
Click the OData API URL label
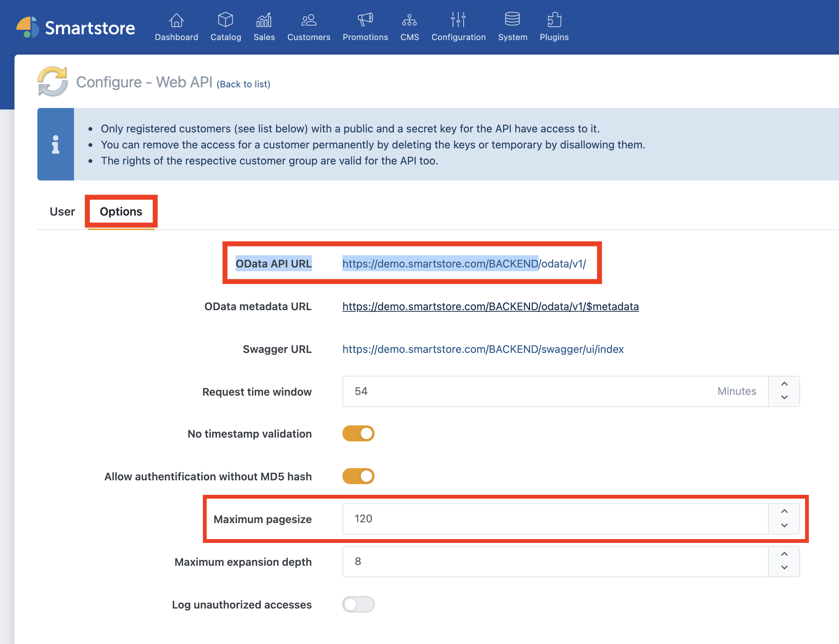(273, 264)
